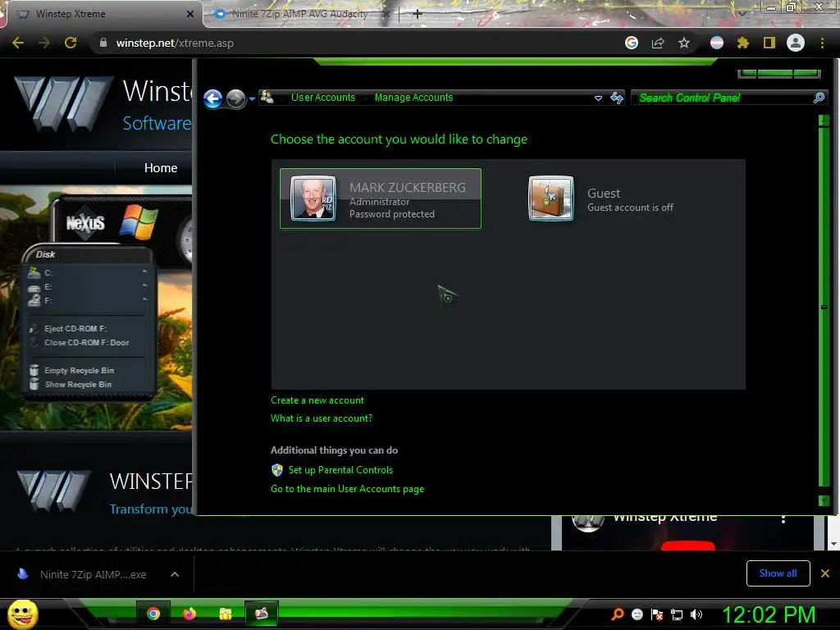
Task: Click the shield icon beside Parental Controls
Action: tap(277, 470)
